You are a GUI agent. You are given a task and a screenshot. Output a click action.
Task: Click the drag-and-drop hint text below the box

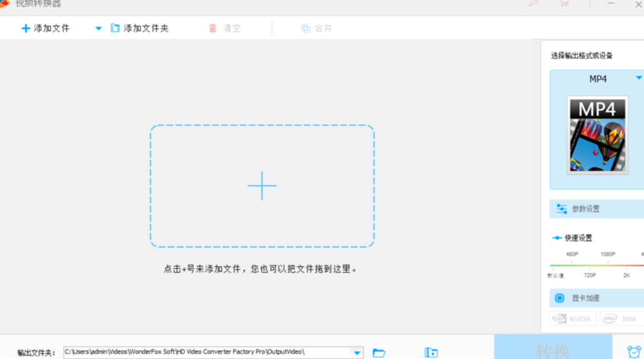tap(260, 269)
